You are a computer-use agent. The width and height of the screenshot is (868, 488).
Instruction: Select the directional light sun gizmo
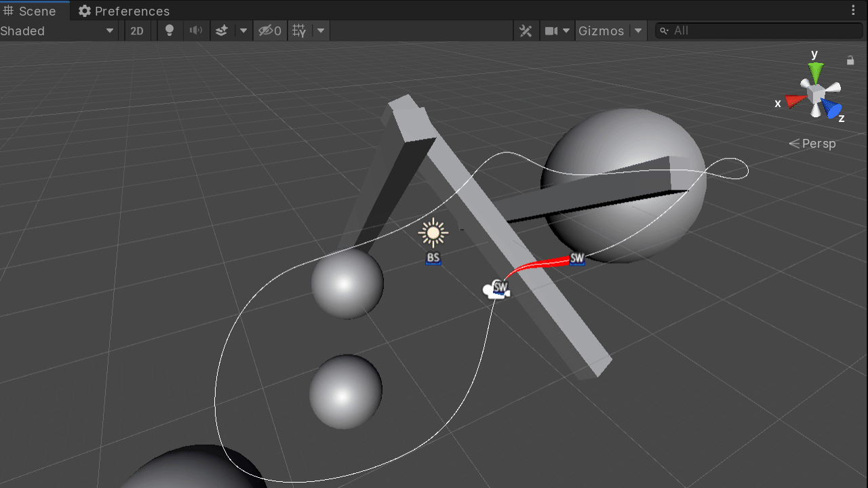(x=433, y=233)
